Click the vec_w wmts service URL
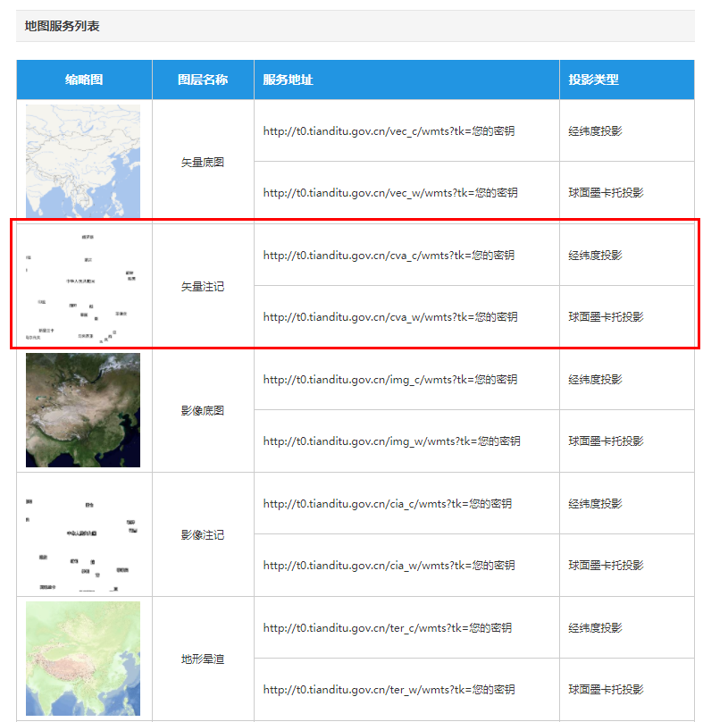Screen dimensions: 728x722 [x=390, y=193]
